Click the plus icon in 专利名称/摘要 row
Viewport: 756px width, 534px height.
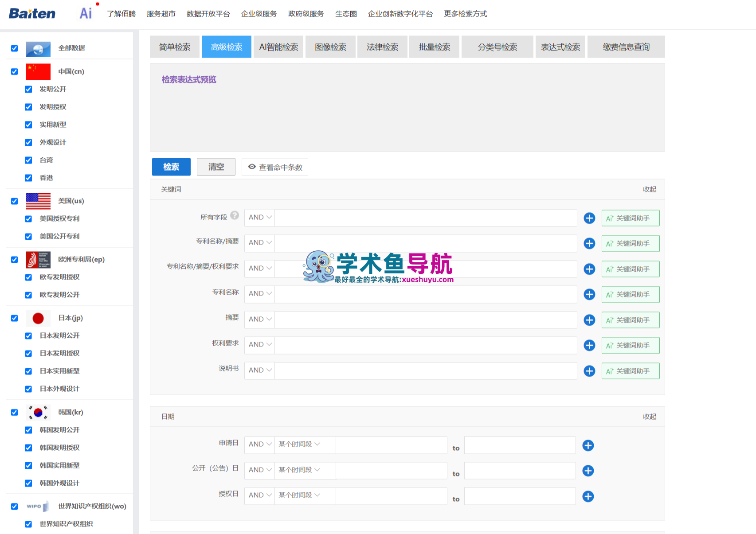coord(589,243)
